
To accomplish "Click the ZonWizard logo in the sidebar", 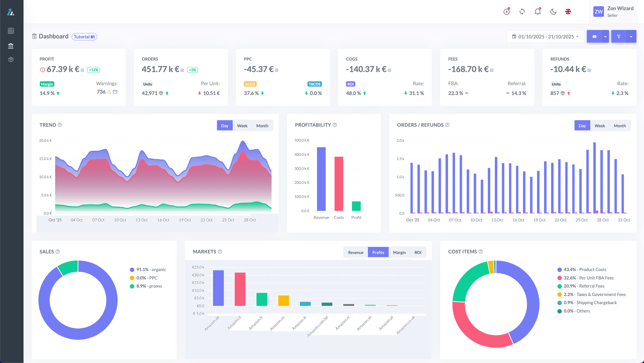I will tap(11, 12).
